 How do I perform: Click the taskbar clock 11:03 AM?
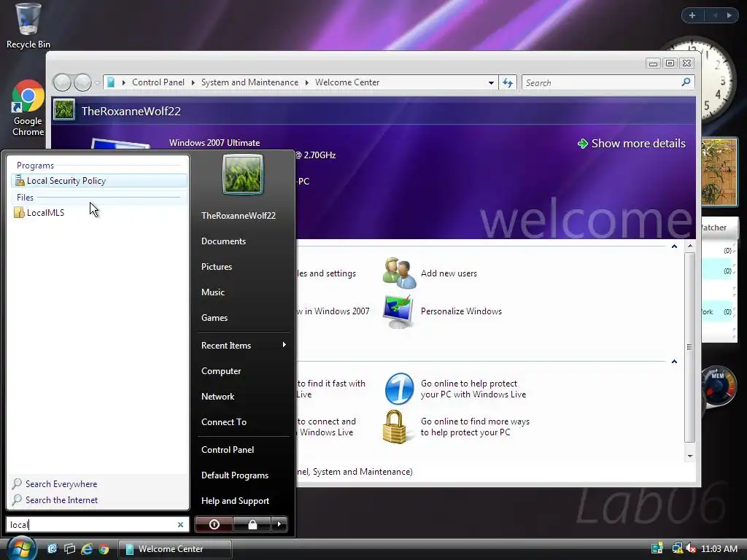tap(719, 548)
